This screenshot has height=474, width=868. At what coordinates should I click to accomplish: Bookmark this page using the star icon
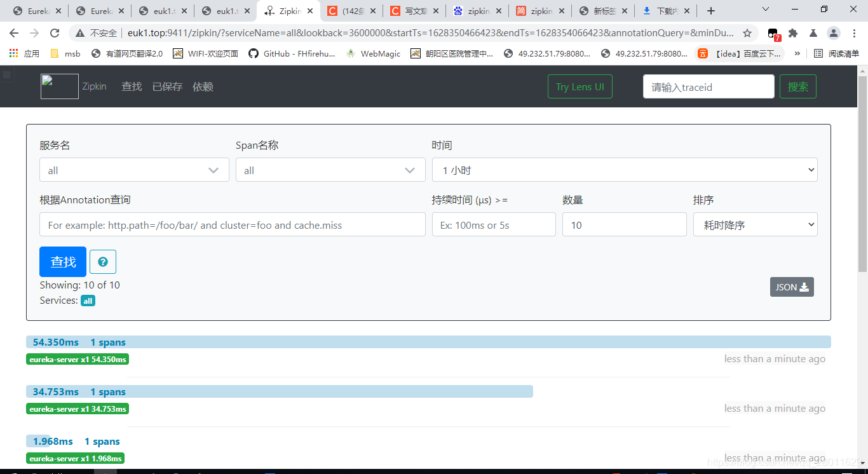(x=747, y=33)
